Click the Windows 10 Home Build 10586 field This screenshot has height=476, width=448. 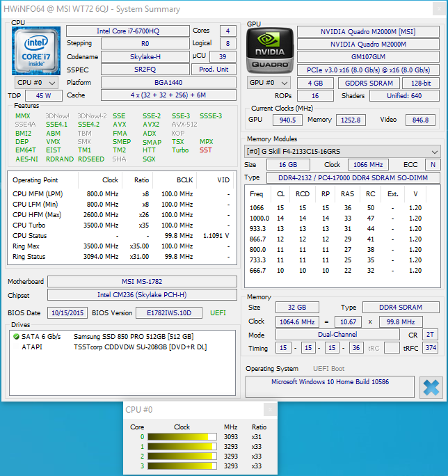coord(330,387)
